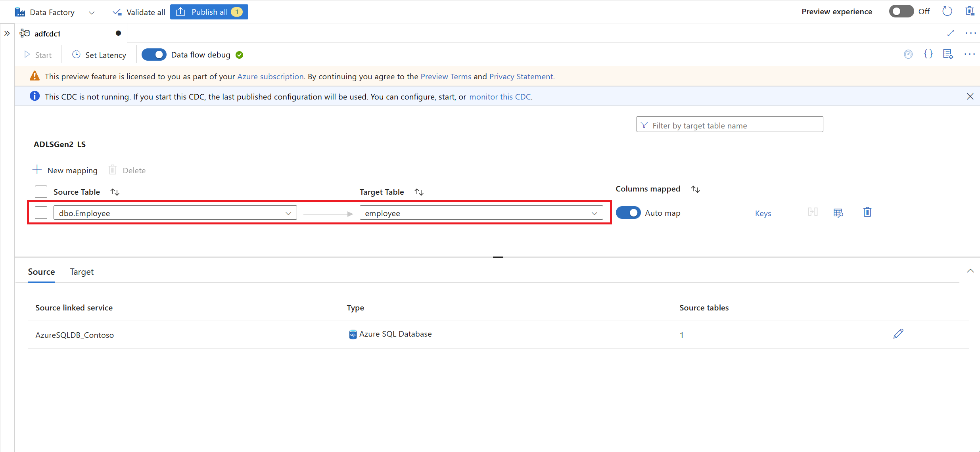This screenshot has height=452, width=980.
Task: Delete the dbo.Employee mapping row
Action: 867,213
